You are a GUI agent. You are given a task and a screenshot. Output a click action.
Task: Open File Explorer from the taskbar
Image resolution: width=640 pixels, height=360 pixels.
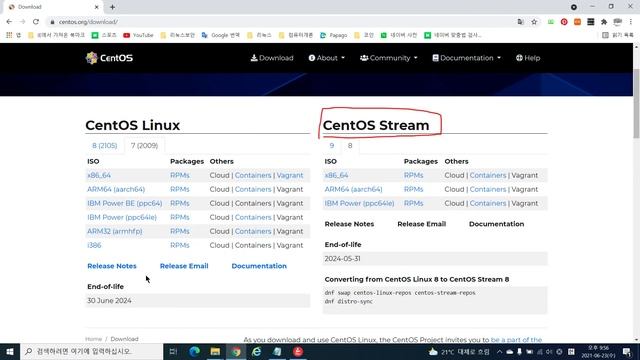click(x=215, y=351)
